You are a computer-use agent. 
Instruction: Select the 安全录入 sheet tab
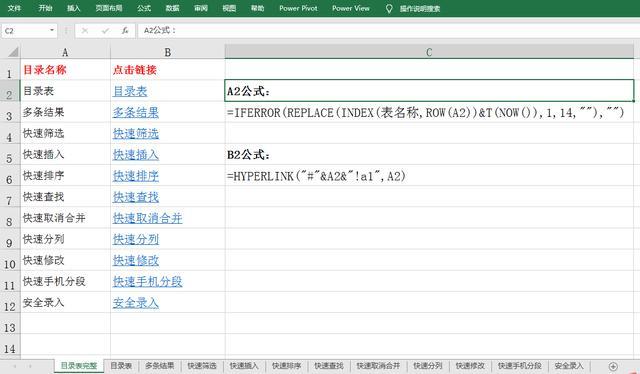(x=569, y=366)
